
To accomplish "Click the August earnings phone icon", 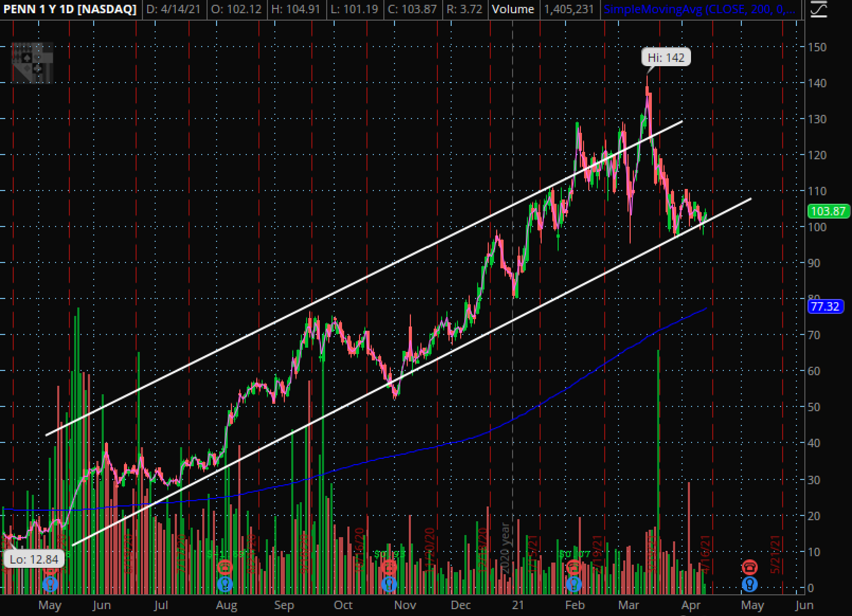I will pos(225,567).
